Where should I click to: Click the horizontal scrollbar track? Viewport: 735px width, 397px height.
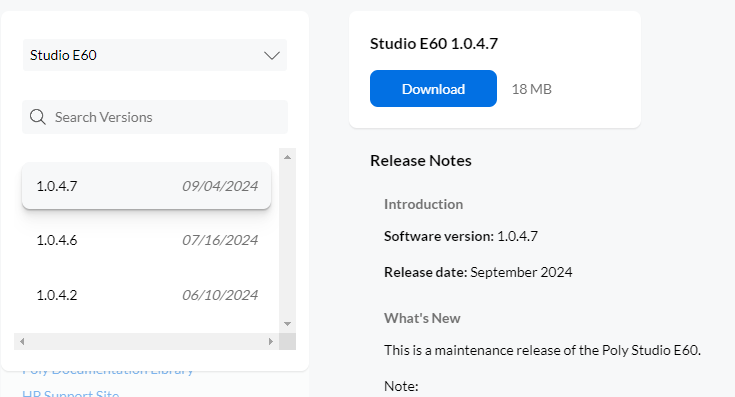[x=146, y=341]
